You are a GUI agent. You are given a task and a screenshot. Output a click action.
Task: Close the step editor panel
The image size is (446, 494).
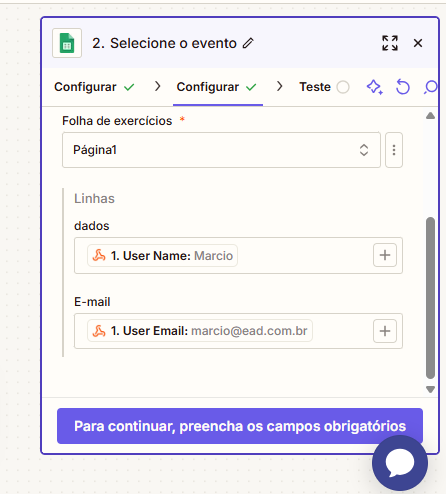click(418, 43)
